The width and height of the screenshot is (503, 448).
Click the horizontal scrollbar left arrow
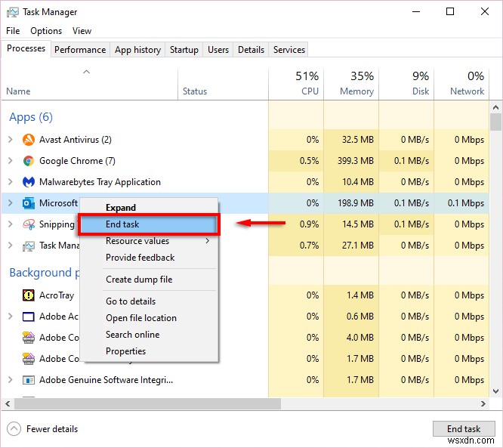tap(8, 403)
